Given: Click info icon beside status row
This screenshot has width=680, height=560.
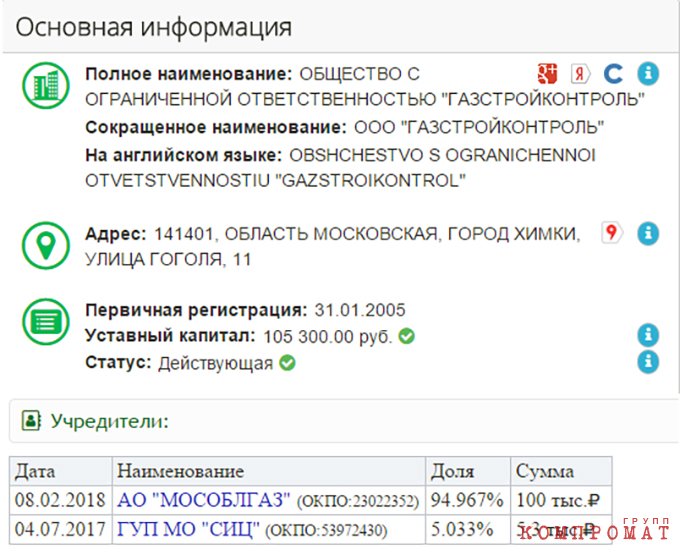Looking at the screenshot, I should [648, 362].
